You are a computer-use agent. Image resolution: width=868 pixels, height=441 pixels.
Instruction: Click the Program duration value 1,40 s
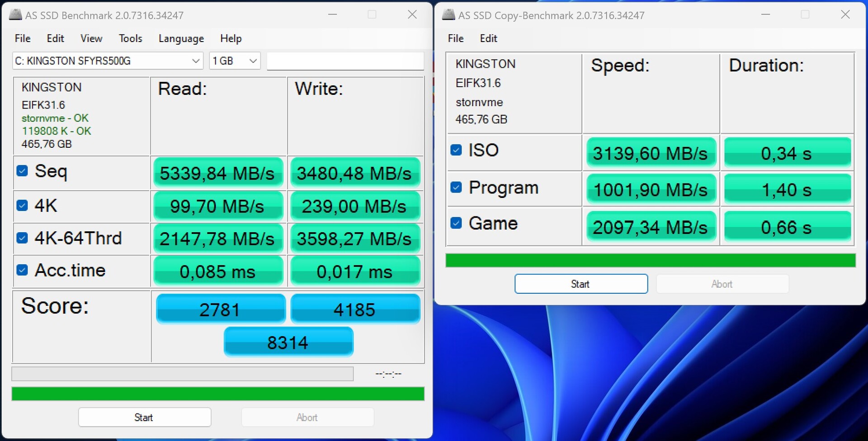(x=788, y=189)
